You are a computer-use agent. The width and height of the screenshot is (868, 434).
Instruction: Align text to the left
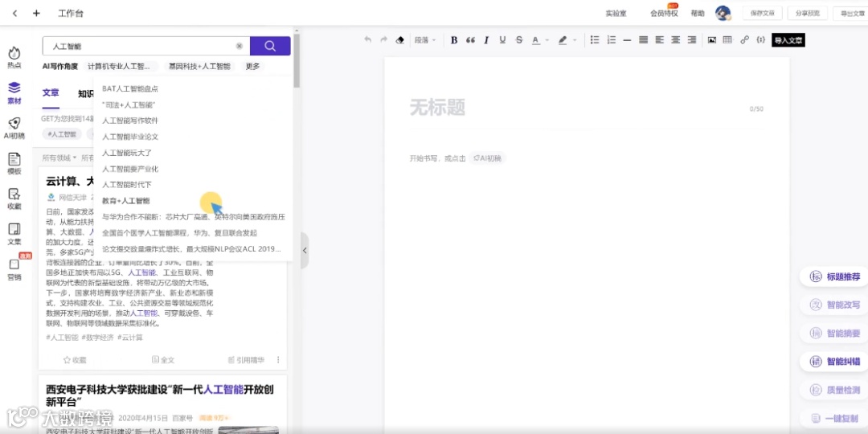click(659, 40)
